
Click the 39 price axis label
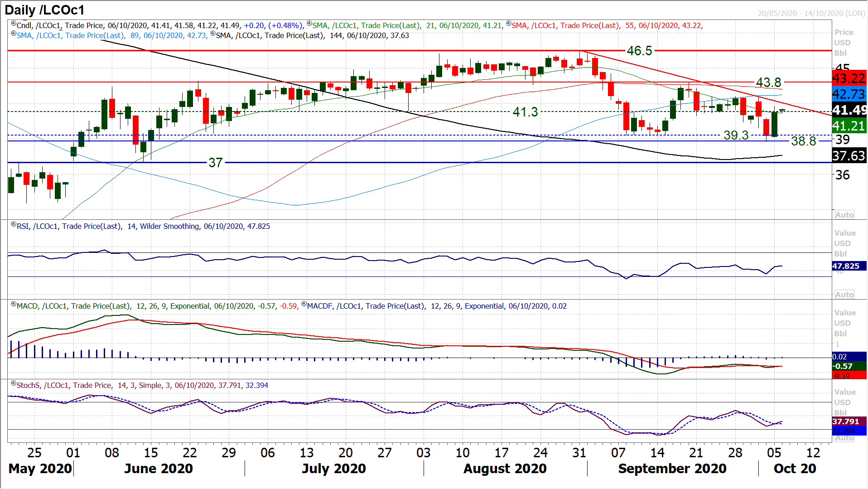coord(842,140)
